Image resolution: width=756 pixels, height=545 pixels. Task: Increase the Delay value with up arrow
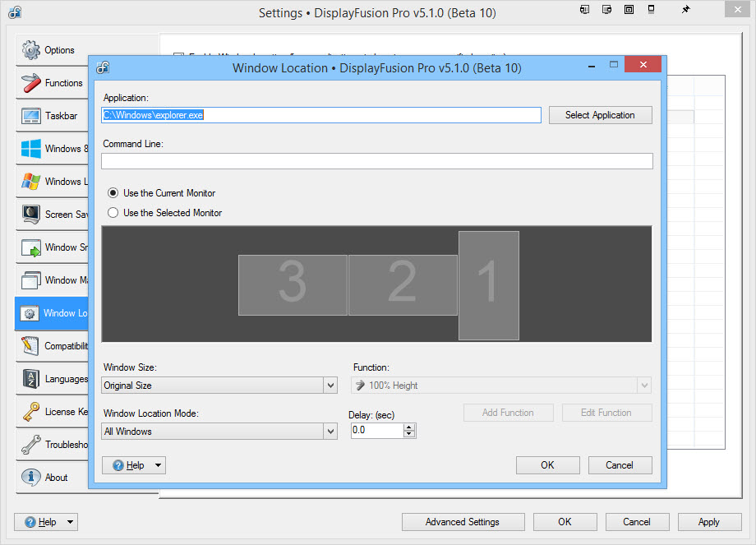tap(409, 427)
